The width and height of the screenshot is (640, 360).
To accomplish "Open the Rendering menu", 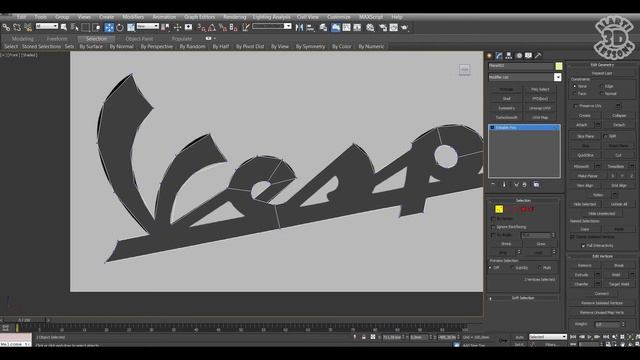I will (x=235, y=17).
